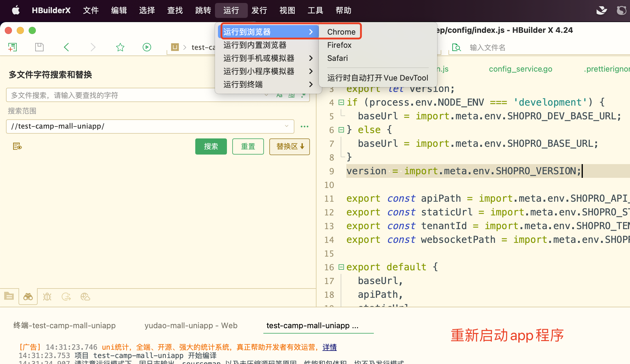Click the run play icon in toolbar
Image resolution: width=630 pixels, height=364 pixels.
tap(147, 47)
